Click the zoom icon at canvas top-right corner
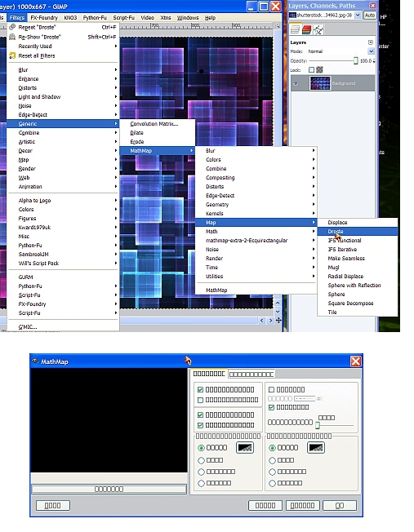Screen dimensions: 414x532 (278, 26)
